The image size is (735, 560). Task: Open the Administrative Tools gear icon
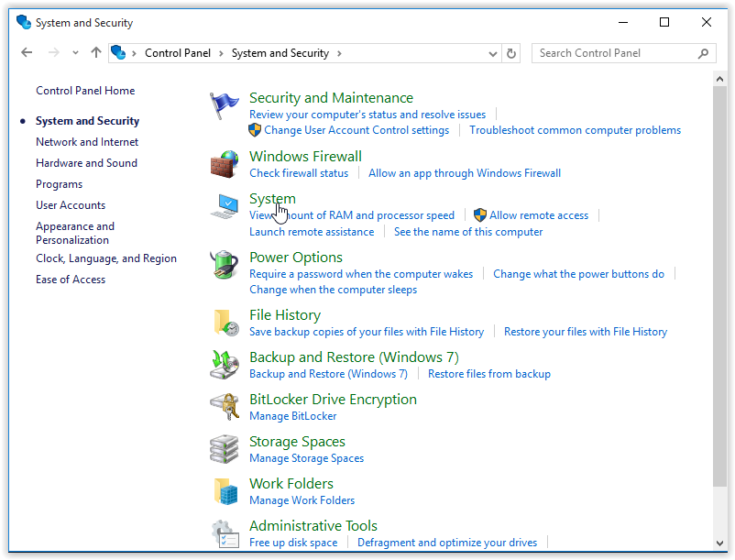[225, 533]
